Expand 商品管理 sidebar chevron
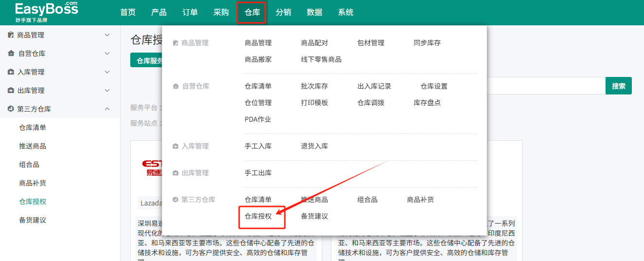The height and width of the screenshot is (261, 644). 107,35
